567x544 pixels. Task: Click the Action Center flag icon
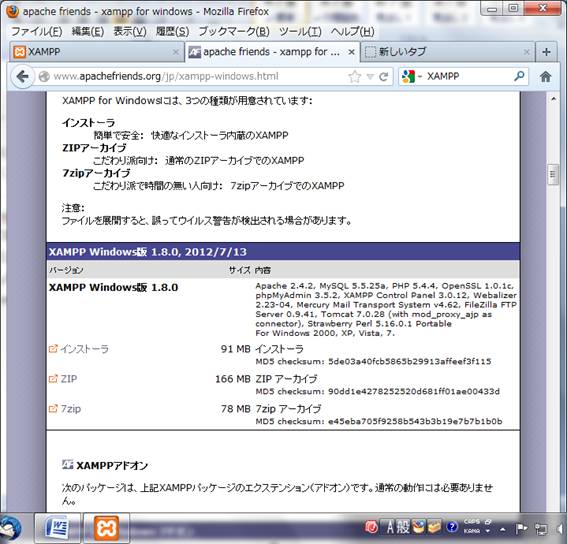[x=521, y=529]
